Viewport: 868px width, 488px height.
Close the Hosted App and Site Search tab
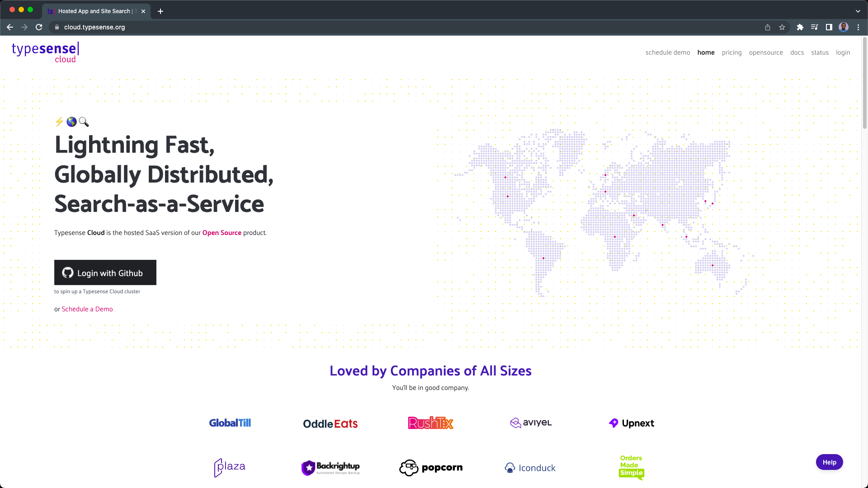click(143, 11)
